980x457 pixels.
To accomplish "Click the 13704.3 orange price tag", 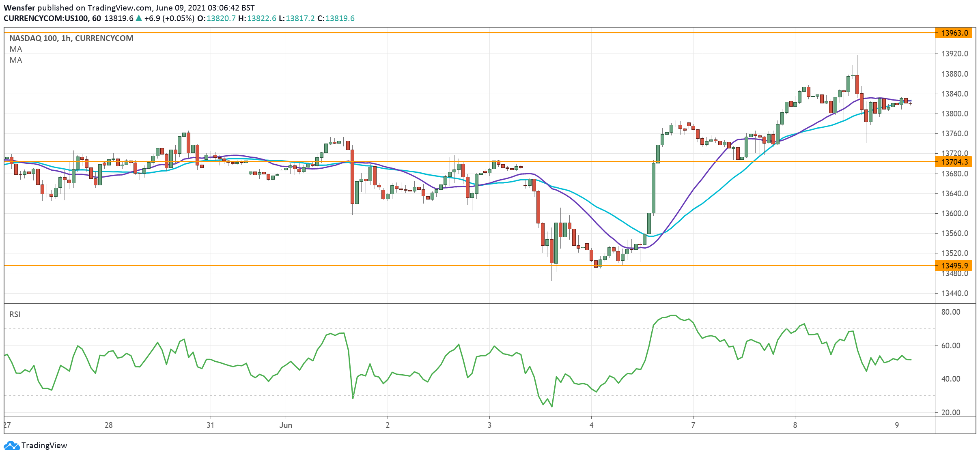I will click(x=954, y=162).
